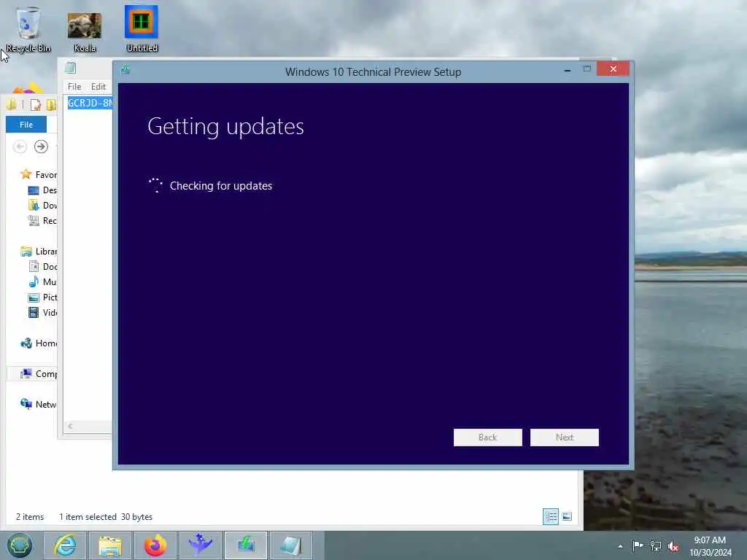The height and width of the screenshot is (560, 747).
Task: Click the Setup window title bar icon
Action: tap(125, 70)
